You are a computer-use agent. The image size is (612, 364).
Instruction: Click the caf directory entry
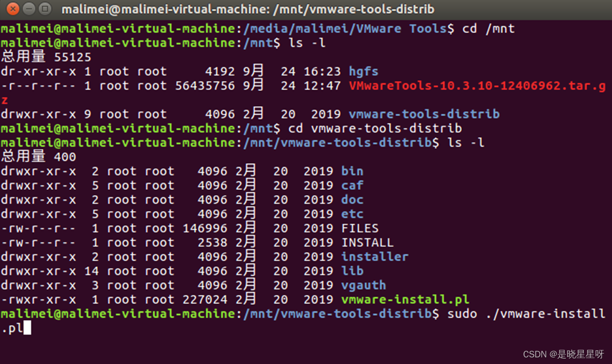(x=352, y=185)
